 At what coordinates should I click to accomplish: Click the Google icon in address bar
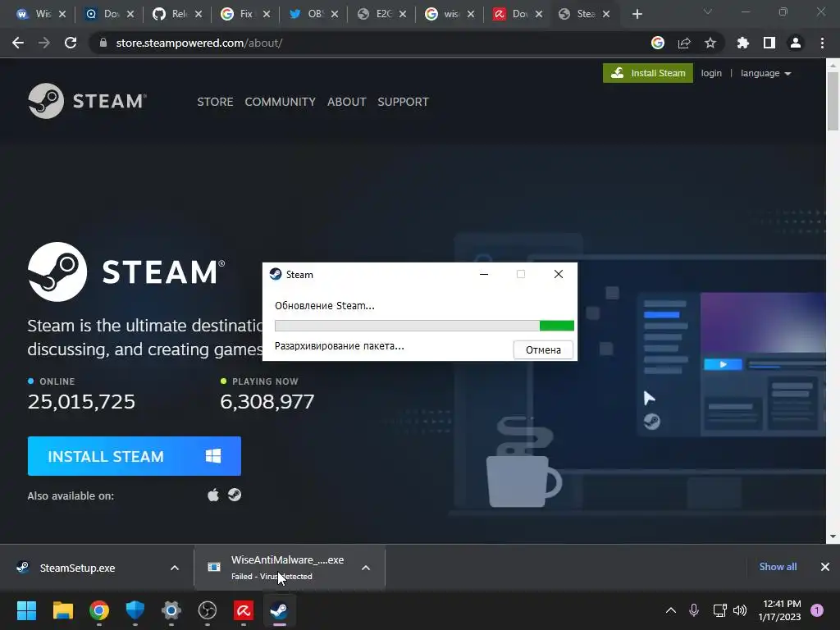[x=658, y=43]
